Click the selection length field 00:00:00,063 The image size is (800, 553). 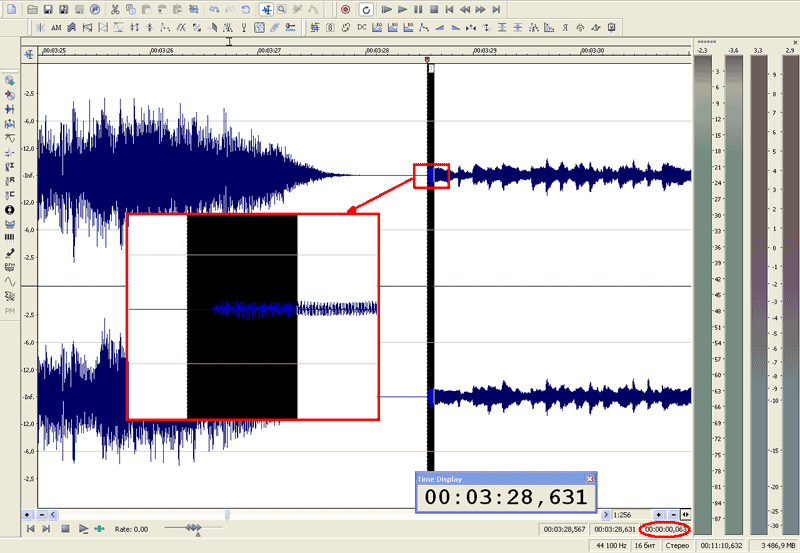pyautogui.click(x=667, y=528)
